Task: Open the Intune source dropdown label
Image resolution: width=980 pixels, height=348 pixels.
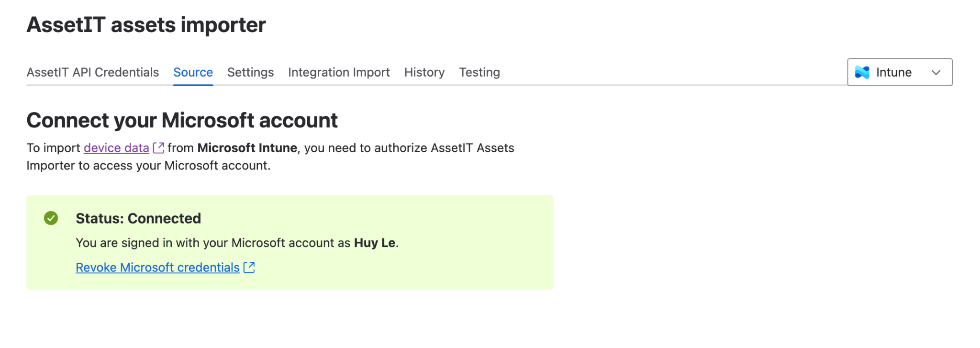Action: [x=893, y=72]
